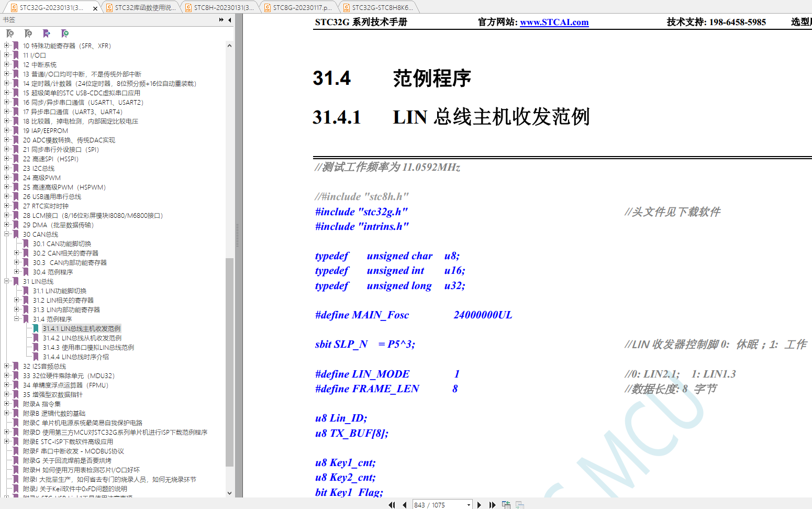This screenshot has height=509, width=812.
Task: Open bookmark 27 RTC实时时钟
Action: [46, 206]
